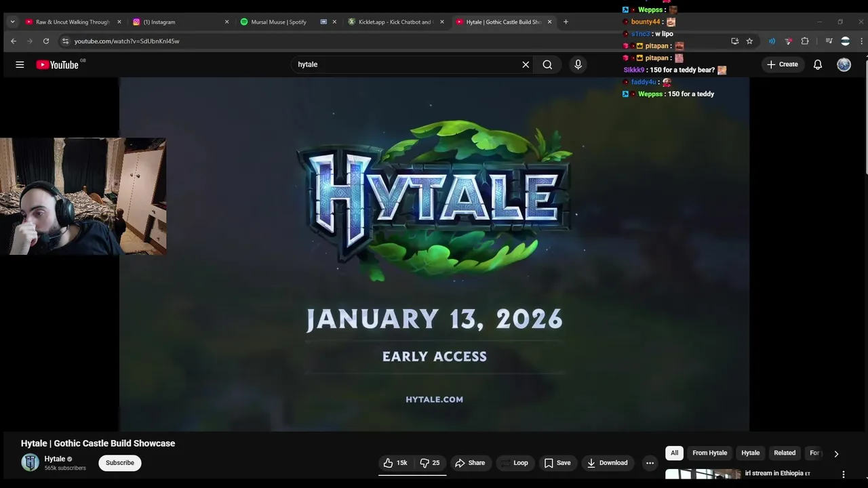868x488 pixels.
Task: Click video title Gothic Castle Build Showcase
Action: 98,443
